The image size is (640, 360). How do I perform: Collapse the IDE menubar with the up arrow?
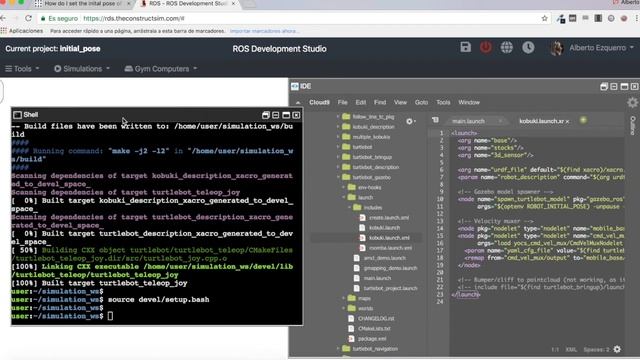(298, 103)
